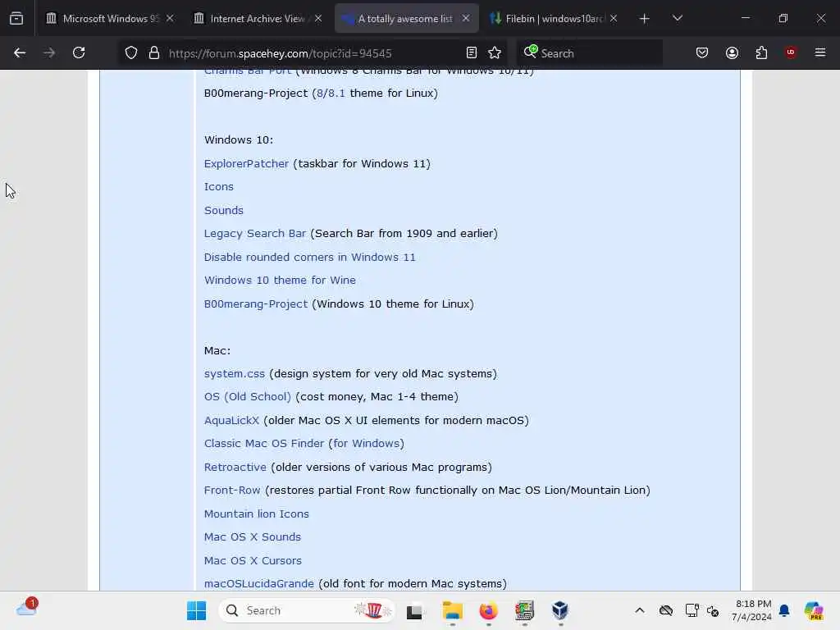Image resolution: width=840 pixels, height=630 pixels.
Task: Close the Filebin tab
Action: [614, 18]
